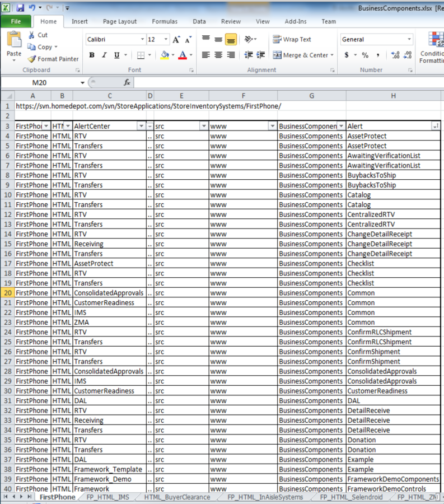The image size is (444, 504).
Task: Select cell containing ConsolidatedApprovals in row 20
Action: (109, 293)
